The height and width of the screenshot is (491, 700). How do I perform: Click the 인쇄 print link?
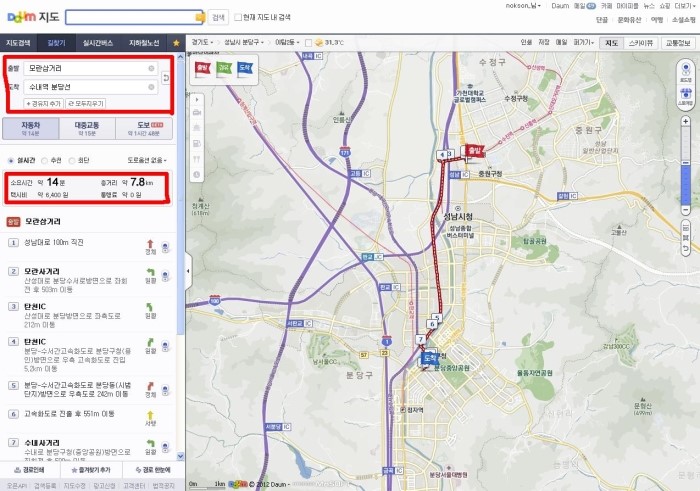(x=526, y=42)
